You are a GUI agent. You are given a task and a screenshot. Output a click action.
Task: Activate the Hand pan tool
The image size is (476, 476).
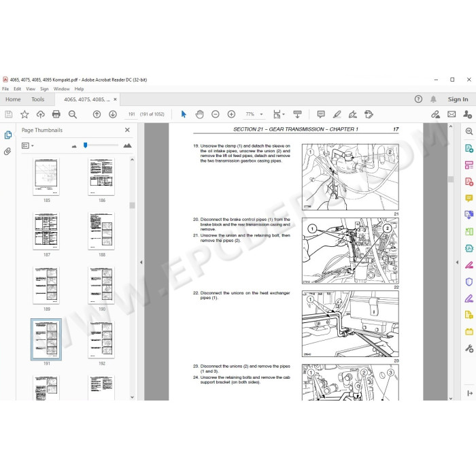point(199,114)
